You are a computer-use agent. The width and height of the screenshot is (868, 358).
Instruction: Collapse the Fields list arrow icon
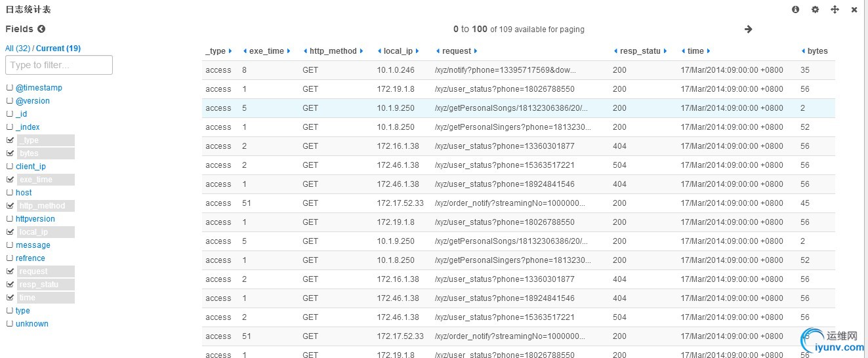coord(41,29)
